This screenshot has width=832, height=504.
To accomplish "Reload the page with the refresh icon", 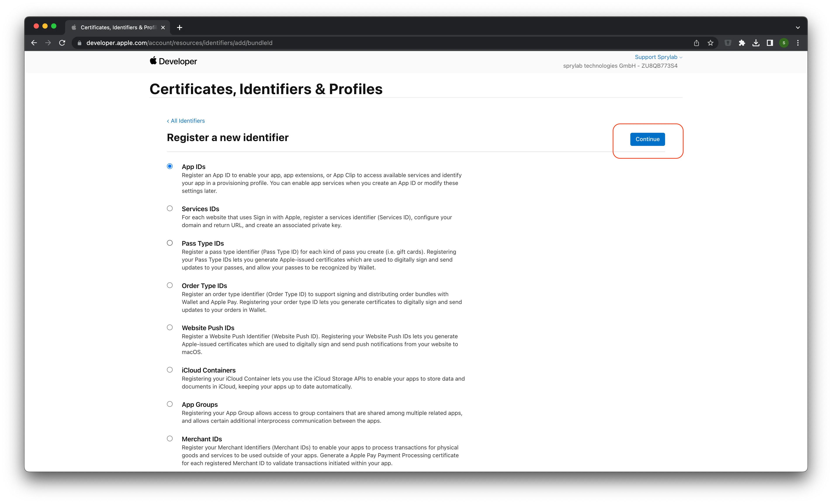I will tap(62, 43).
